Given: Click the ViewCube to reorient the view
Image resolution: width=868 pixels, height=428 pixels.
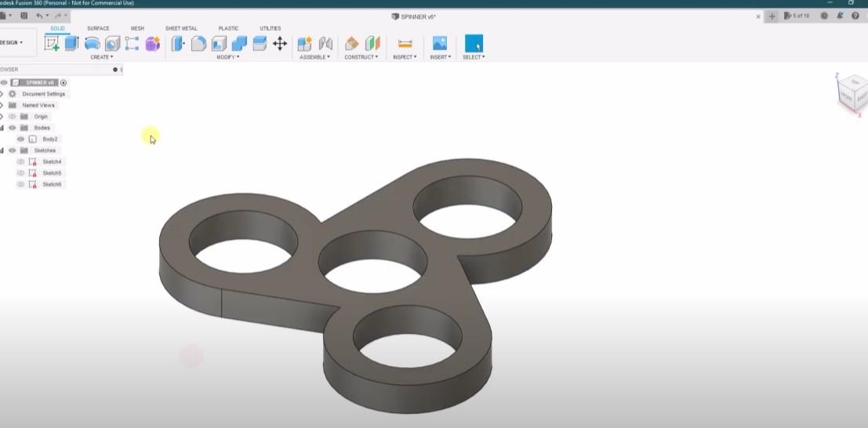Looking at the screenshot, I should click(x=853, y=94).
